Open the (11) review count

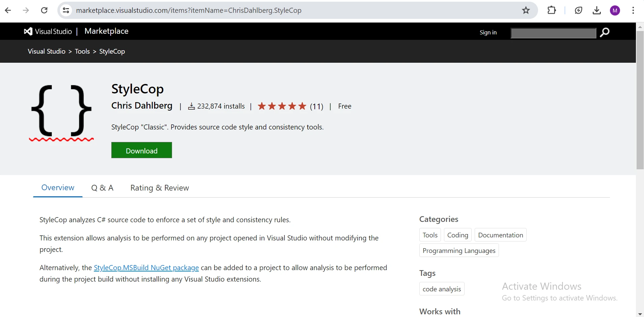(x=316, y=107)
